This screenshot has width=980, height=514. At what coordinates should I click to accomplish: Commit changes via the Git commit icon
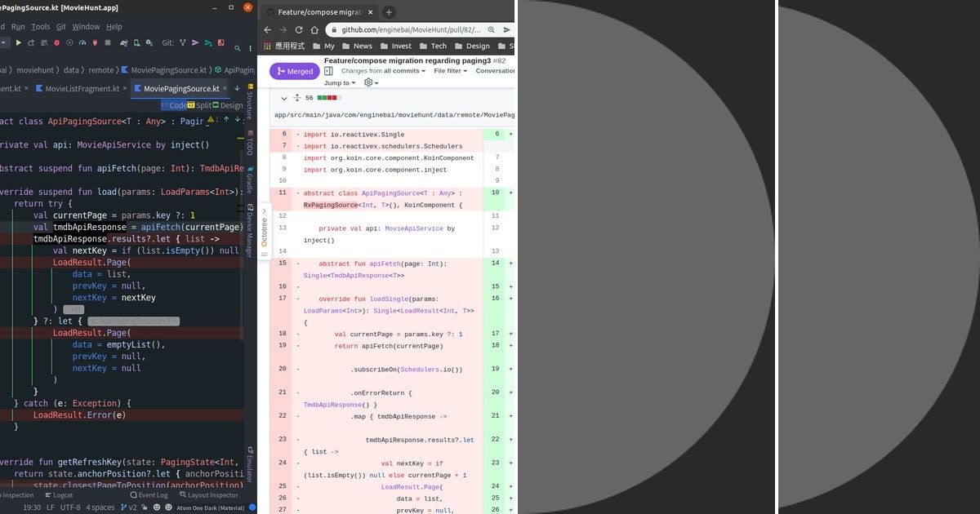221,42
